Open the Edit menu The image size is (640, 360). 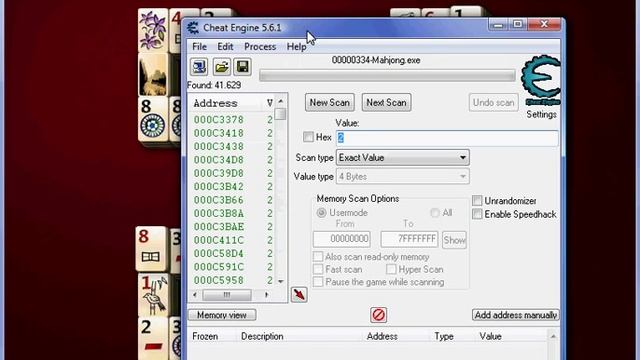pyautogui.click(x=225, y=47)
